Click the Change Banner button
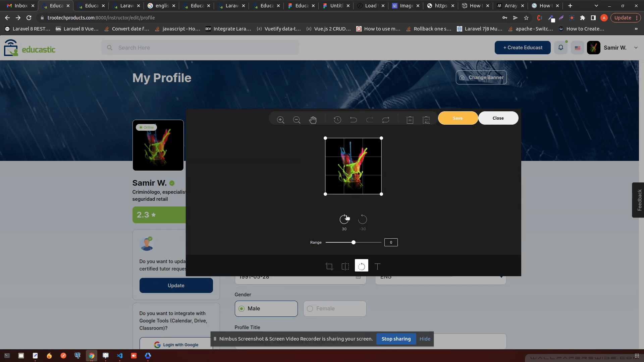This screenshot has height=362, width=644. coord(481,77)
